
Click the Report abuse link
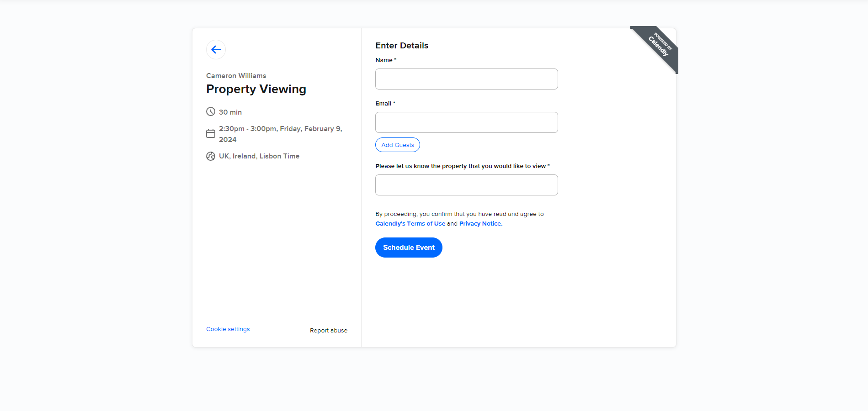tap(328, 331)
